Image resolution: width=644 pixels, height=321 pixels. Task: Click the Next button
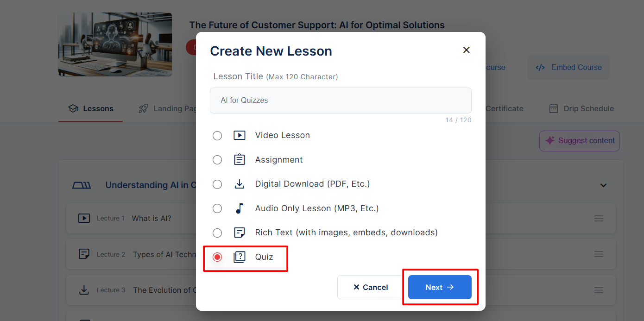(x=440, y=287)
